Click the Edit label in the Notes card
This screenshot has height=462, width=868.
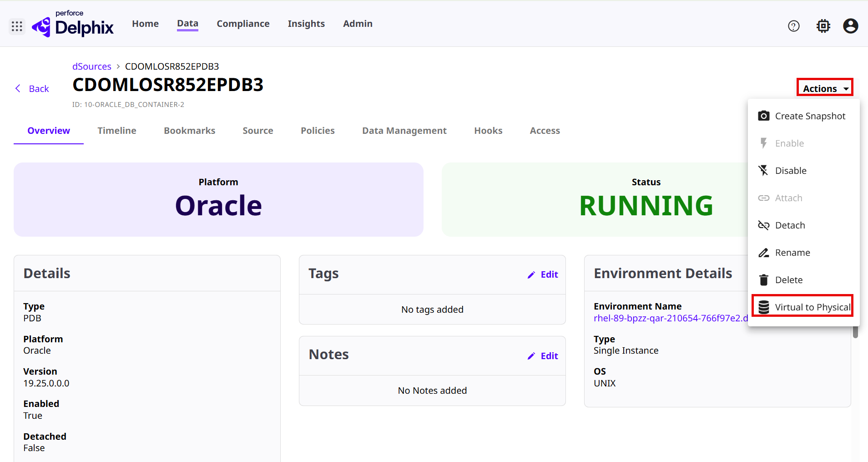[549, 356]
